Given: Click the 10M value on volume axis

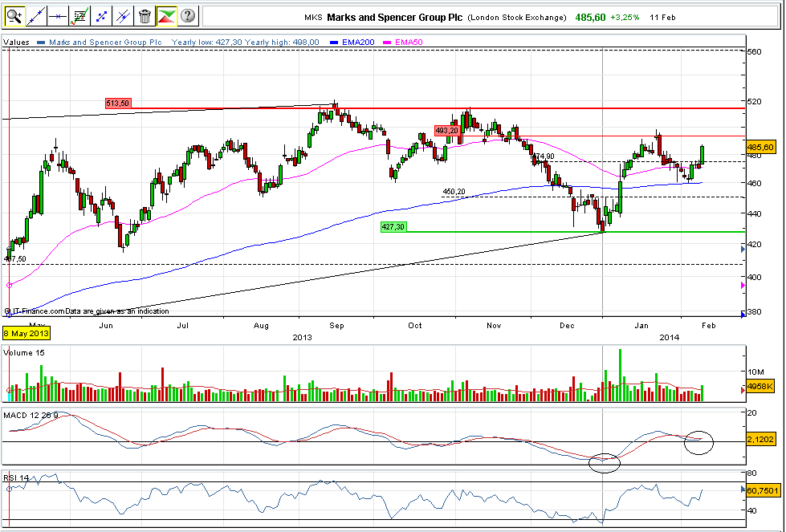Looking at the screenshot, I should click(x=756, y=372).
